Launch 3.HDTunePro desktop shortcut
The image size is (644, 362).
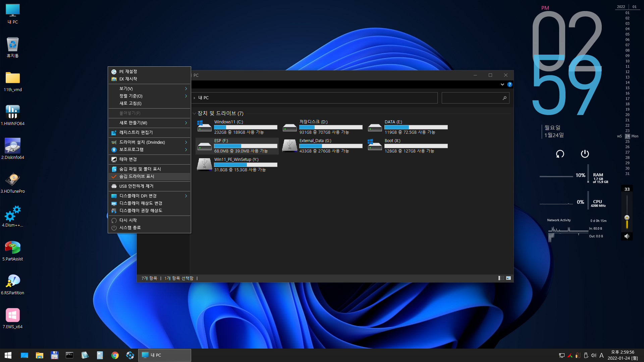pos(13,183)
